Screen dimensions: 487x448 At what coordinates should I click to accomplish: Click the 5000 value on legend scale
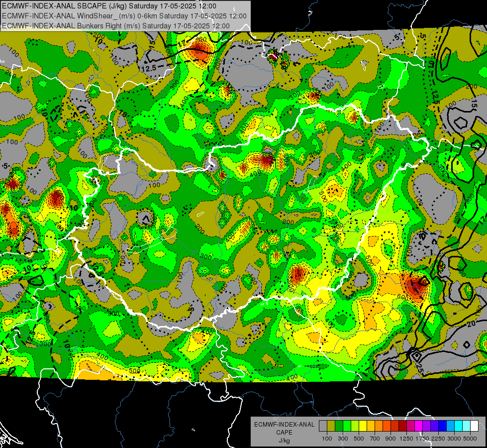click(x=470, y=439)
